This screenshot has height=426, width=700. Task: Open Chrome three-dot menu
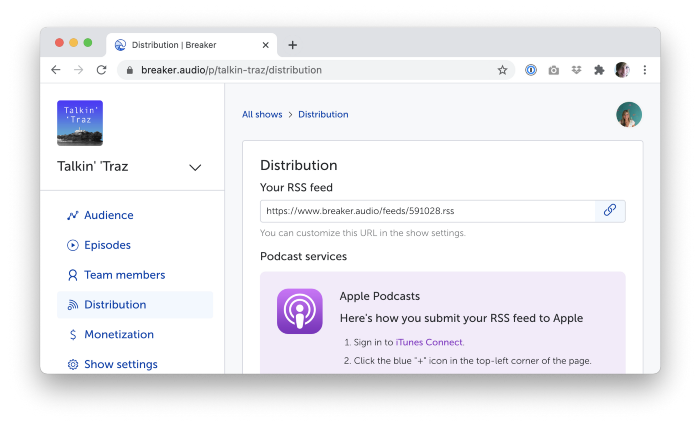click(645, 70)
